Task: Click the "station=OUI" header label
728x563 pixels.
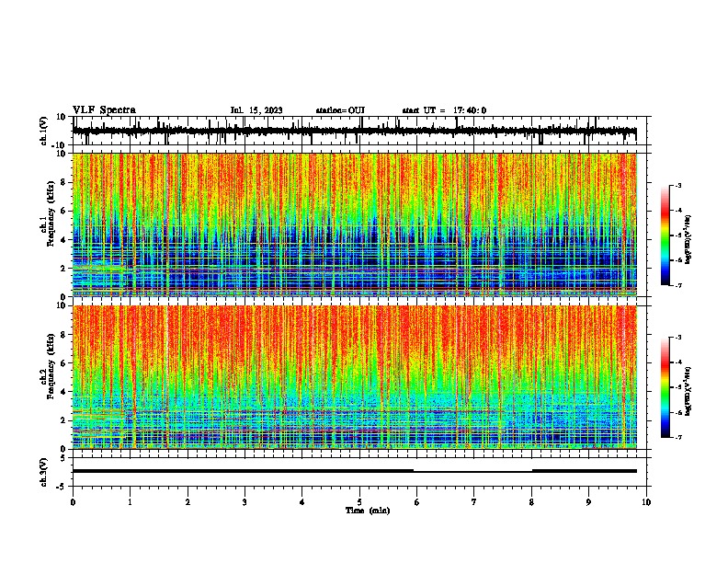Action: tap(340, 110)
